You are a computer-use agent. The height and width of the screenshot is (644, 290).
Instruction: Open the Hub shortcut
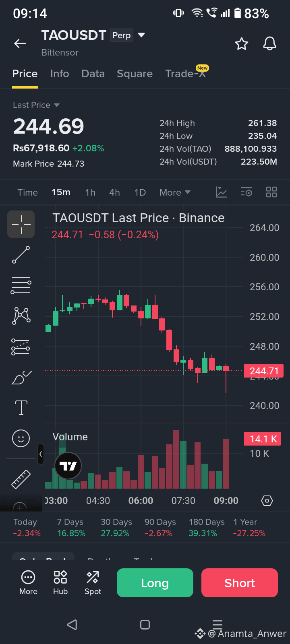[60, 583]
